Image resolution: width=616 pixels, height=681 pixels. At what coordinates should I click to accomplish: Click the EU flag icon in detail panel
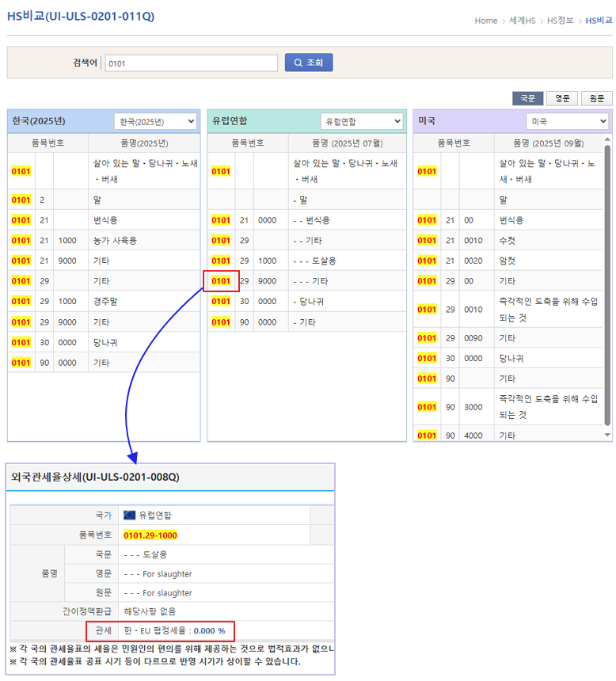(x=129, y=515)
